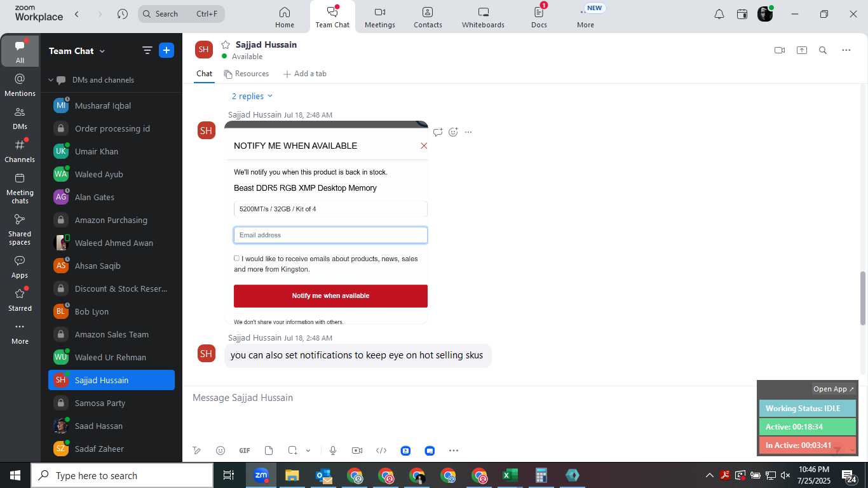Image resolution: width=868 pixels, height=488 pixels.
Task: Open chat with Alan Gates
Action: click(x=111, y=197)
